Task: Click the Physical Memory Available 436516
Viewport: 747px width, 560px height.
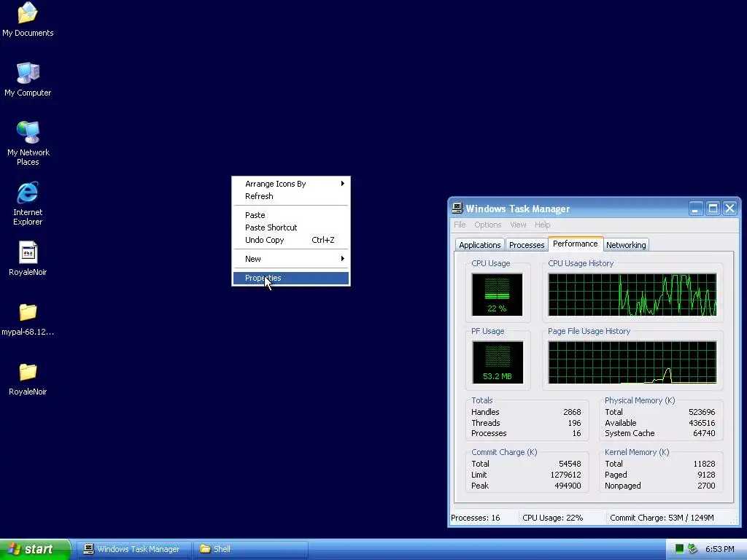Action: point(702,423)
